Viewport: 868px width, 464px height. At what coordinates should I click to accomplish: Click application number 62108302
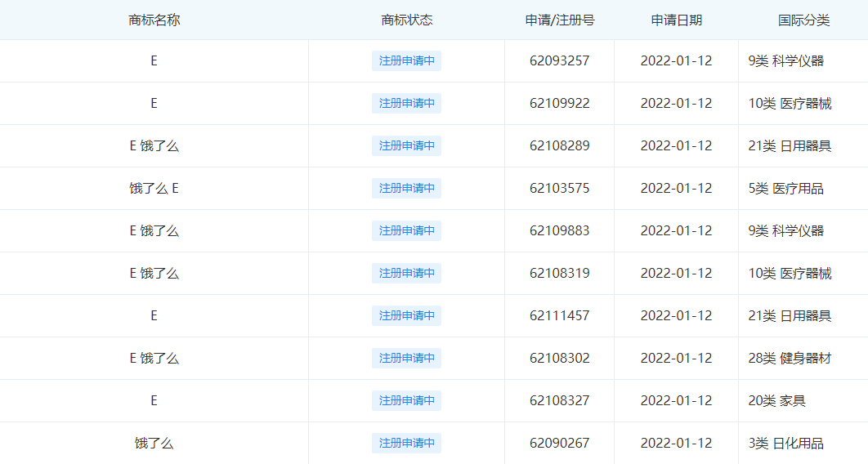click(x=560, y=359)
